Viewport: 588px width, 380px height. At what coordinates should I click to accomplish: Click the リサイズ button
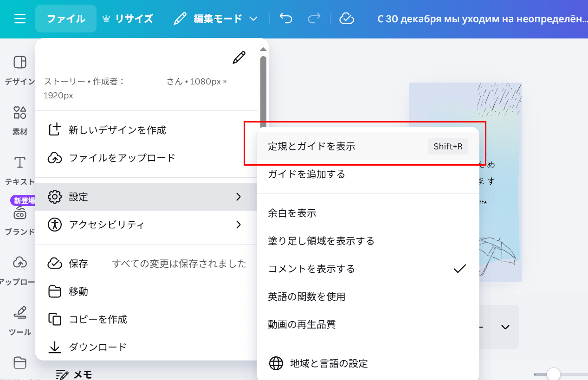click(128, 19)
